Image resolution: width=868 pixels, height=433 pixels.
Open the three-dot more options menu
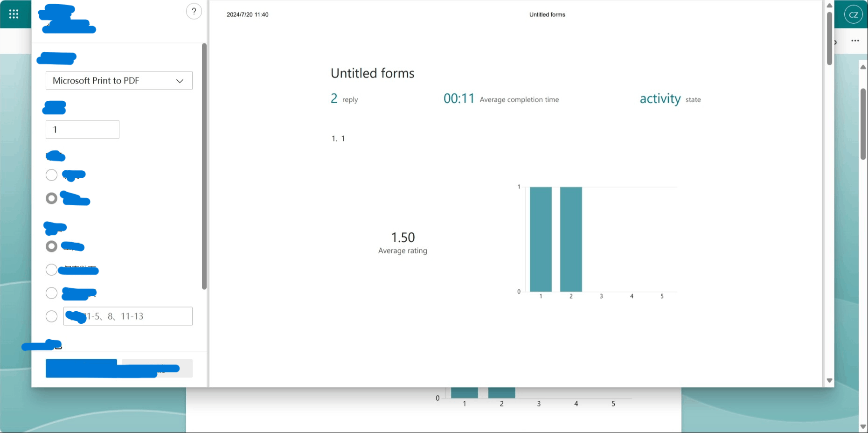click(x=855, y=41)
